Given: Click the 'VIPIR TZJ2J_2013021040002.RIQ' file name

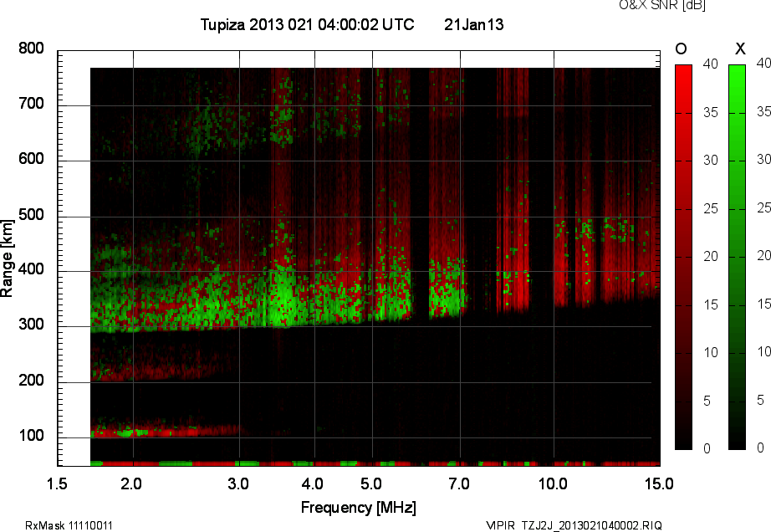Looking at the screenshot, I should pos(574,525).
